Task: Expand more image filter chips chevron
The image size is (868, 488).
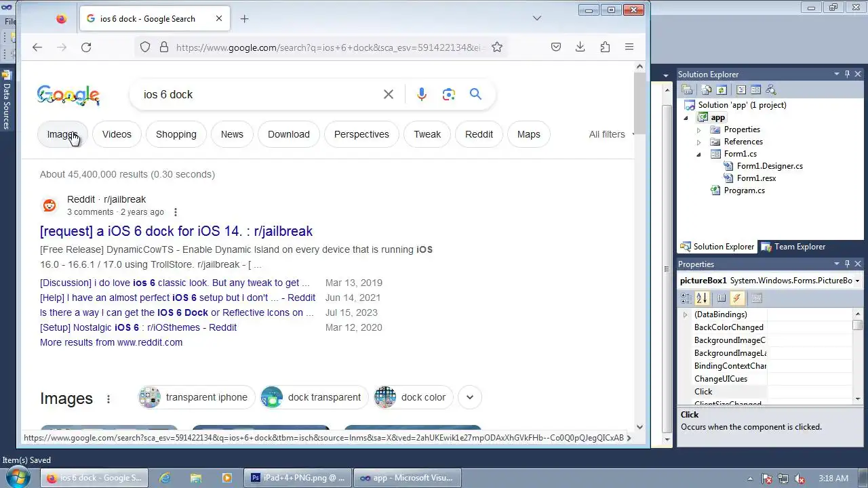Action: coord(469,397)
